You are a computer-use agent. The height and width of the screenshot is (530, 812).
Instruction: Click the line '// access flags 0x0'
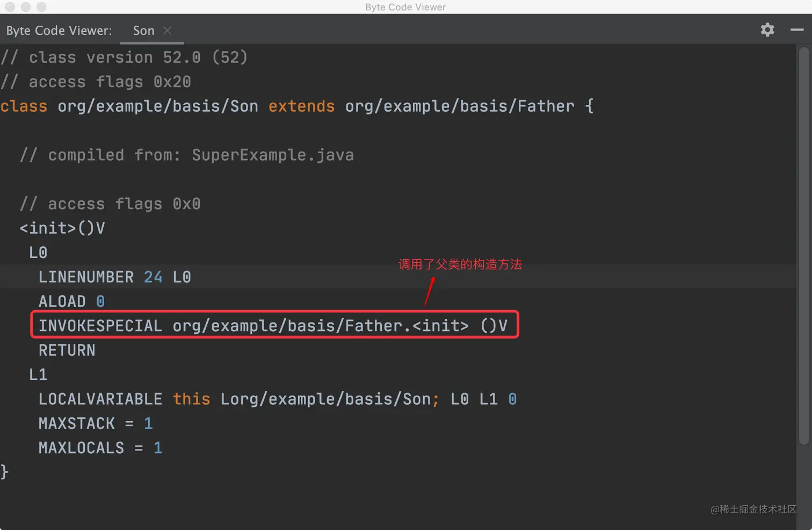pyautogui.click(x=110, y=204)
